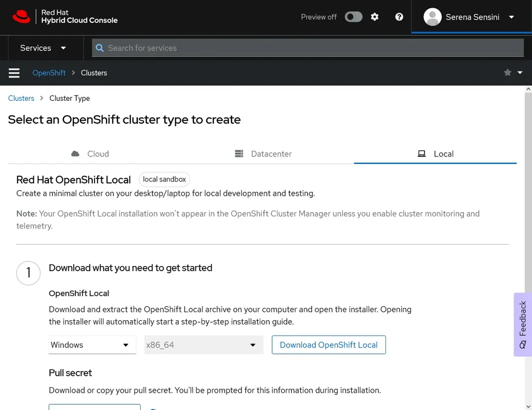The width and height of the screenshot is (532, 410).
Task: Click 'Select an OpenShift cluster type to create'
Action: click(x=124, y=120)
